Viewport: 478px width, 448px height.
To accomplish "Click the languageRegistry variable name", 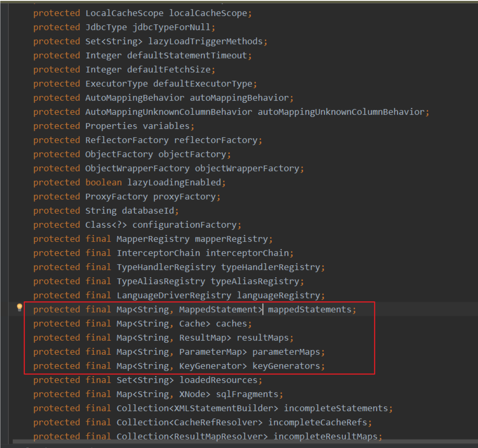I will click(278, 295).
